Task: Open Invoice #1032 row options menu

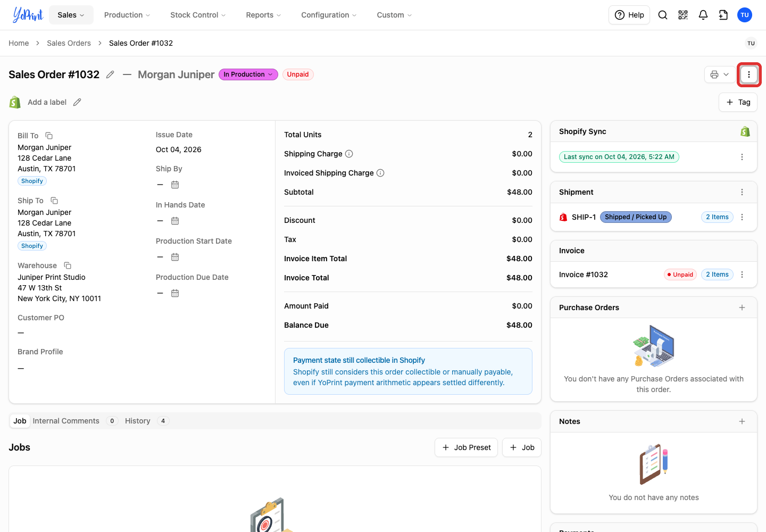Action: pyautogui.click(x=742, y=275)
